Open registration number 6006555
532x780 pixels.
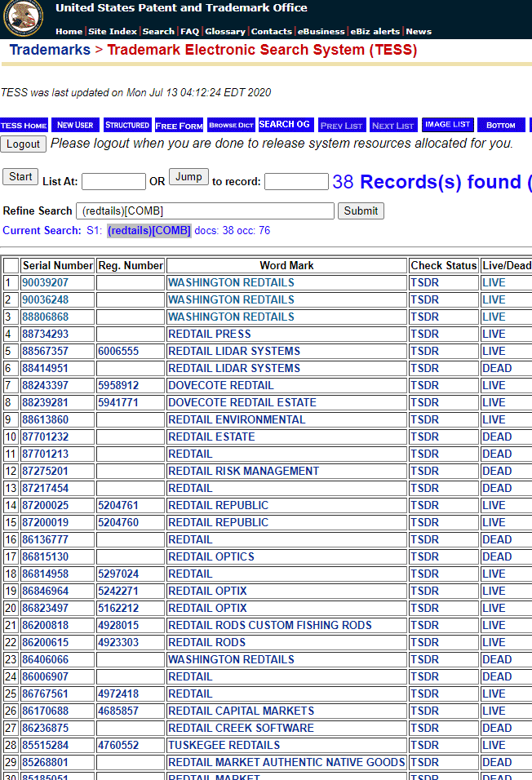[x=118, y=351]
